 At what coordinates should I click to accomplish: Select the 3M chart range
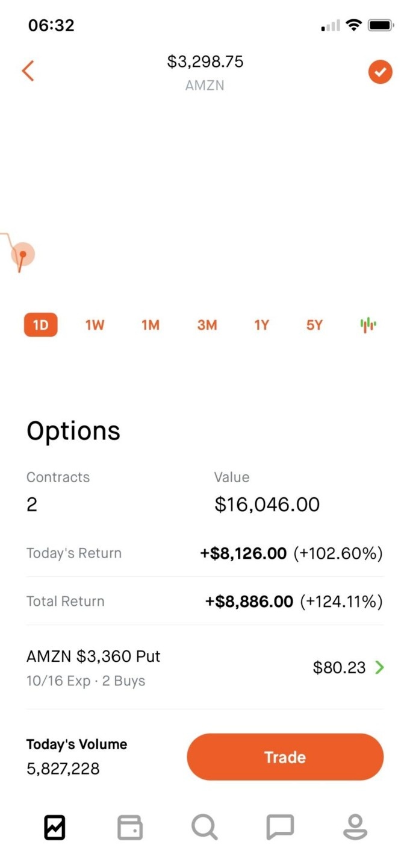point(207,325)
